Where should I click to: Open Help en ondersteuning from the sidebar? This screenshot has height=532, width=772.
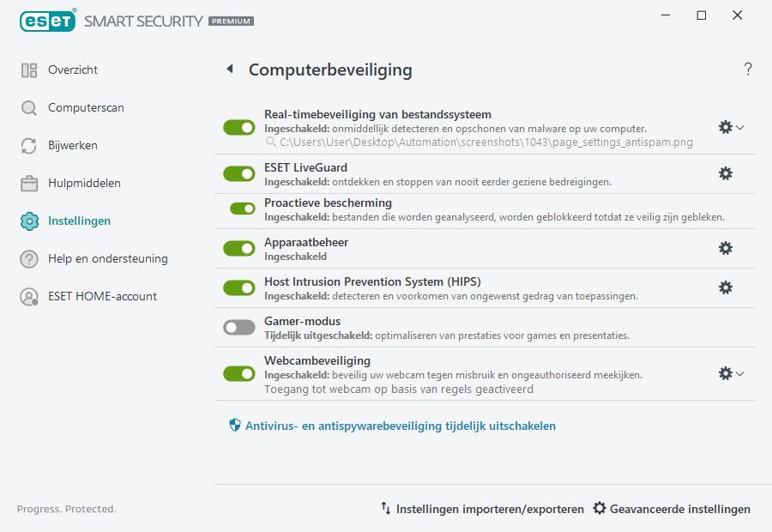[x=28, y=258]
